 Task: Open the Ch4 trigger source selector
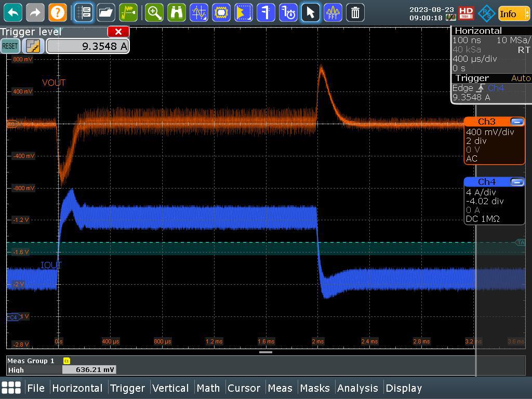pyautogui.click(x=495, y=88)
